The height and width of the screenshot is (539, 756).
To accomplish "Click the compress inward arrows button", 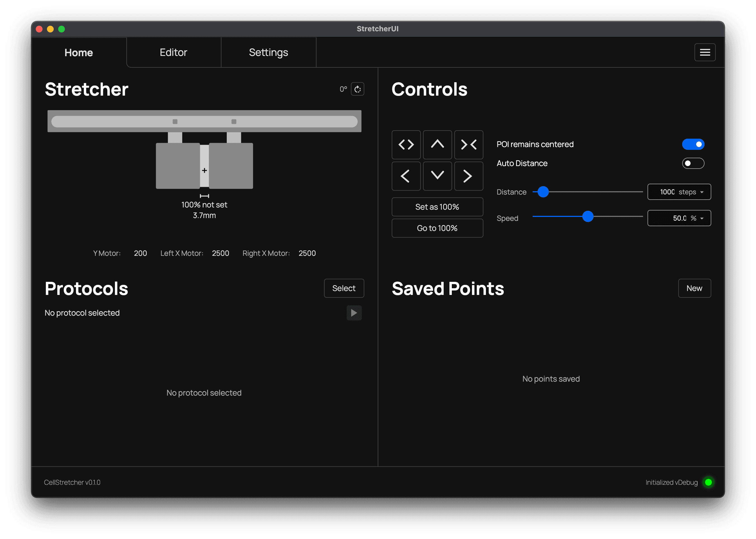I will [468, 144].
